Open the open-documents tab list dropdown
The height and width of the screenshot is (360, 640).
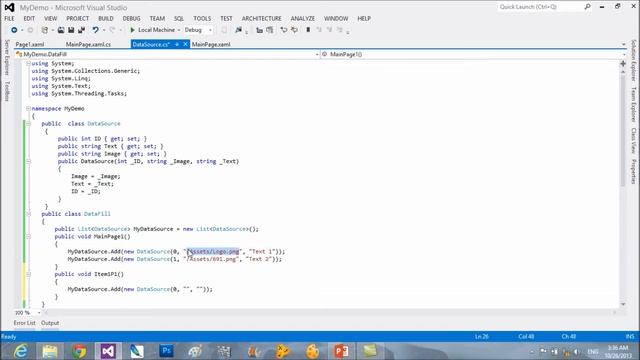point(623,44)
